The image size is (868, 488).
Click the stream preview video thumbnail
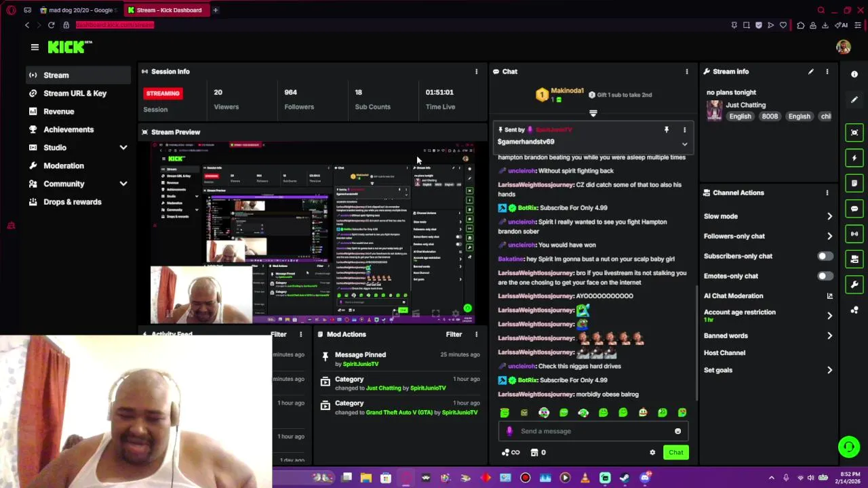pyautogui.click(x=312, y=232)
